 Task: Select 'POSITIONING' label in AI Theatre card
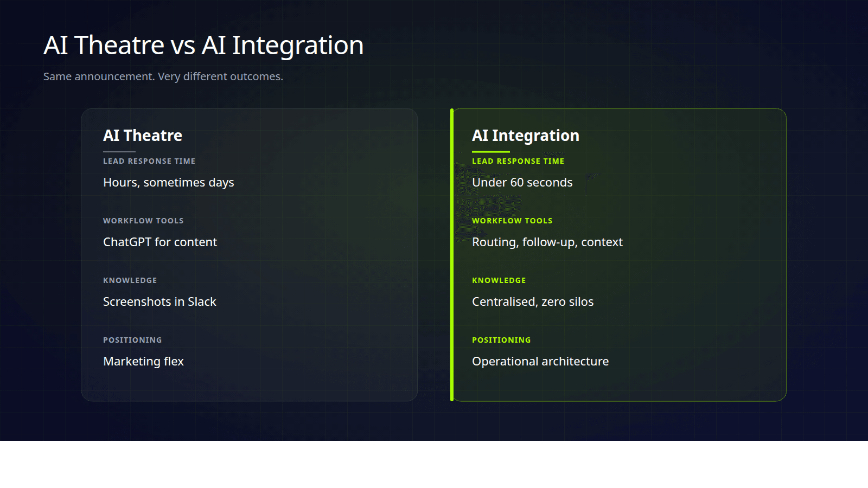click(132, 340)
